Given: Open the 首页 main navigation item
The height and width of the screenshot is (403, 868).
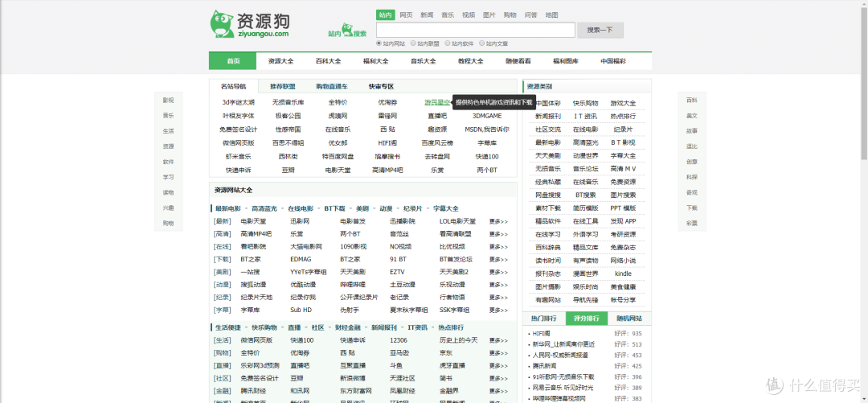Looking at the screenshot, I should (233, 61).
